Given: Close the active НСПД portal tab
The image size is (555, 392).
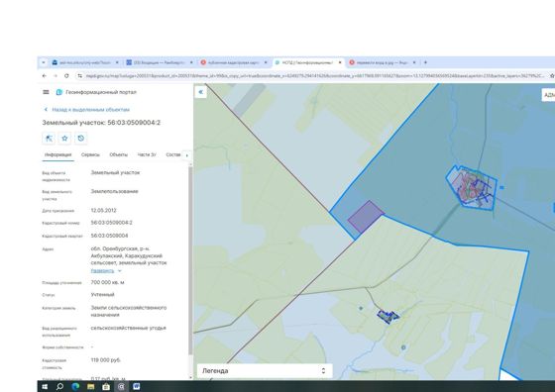Looking at the screenshot, I should 340,62.
